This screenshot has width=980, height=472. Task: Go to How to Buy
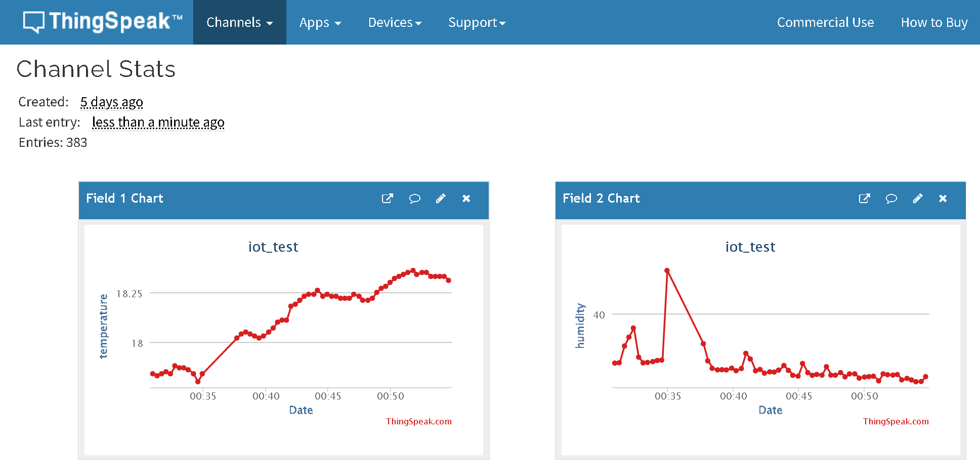click(934, 22)
